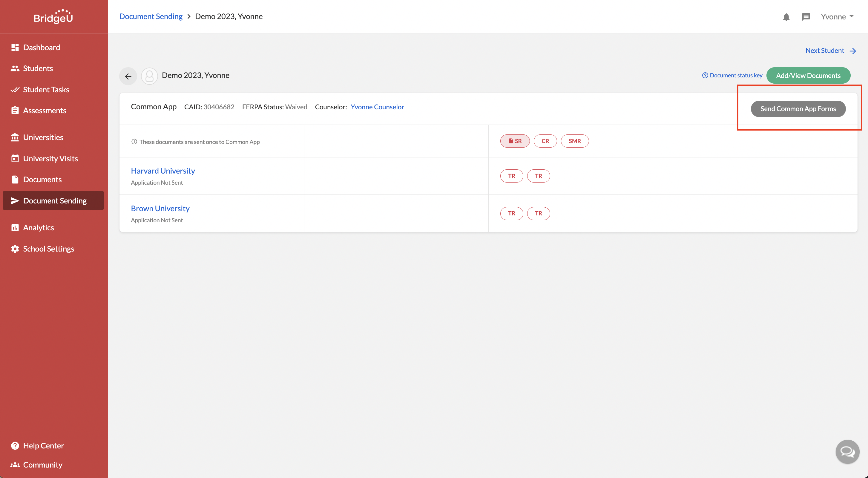This screenshot has height=478, width=868.
Task: Click student name Demo 2023, Yvonne heading
Action: point(195,75)
